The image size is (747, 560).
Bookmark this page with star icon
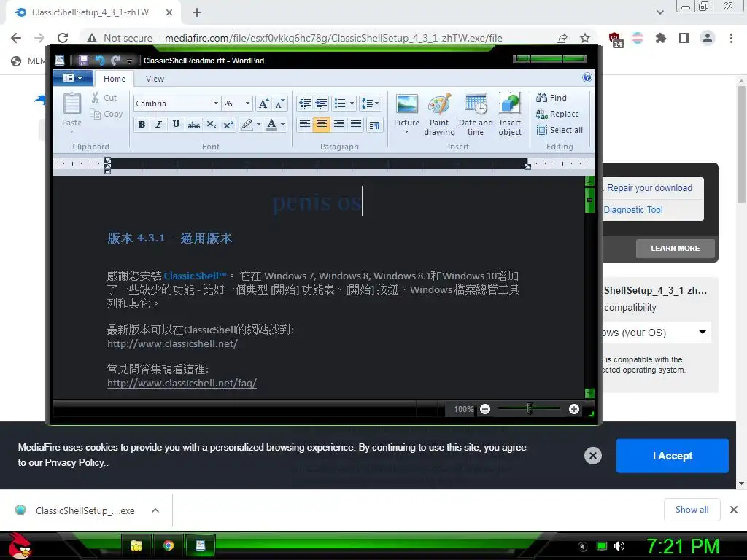[x=585, y=38]
